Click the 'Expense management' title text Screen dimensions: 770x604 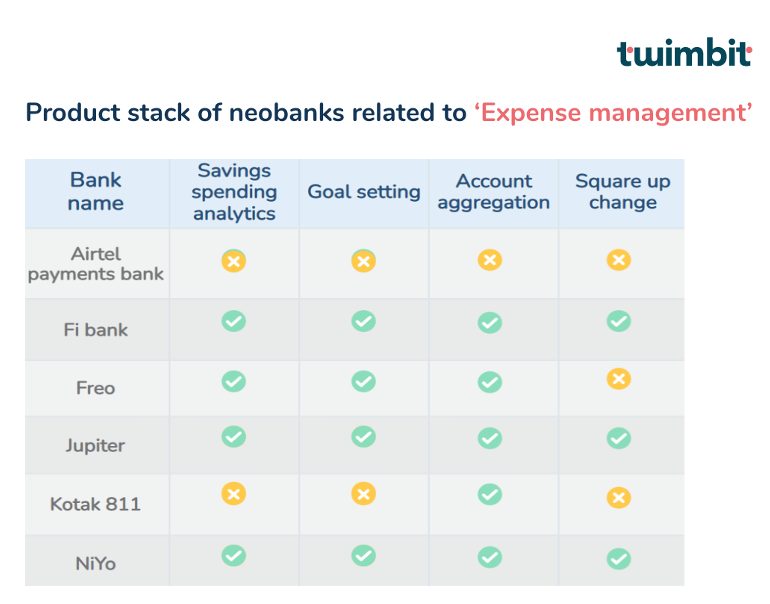[x=613, y=112]
